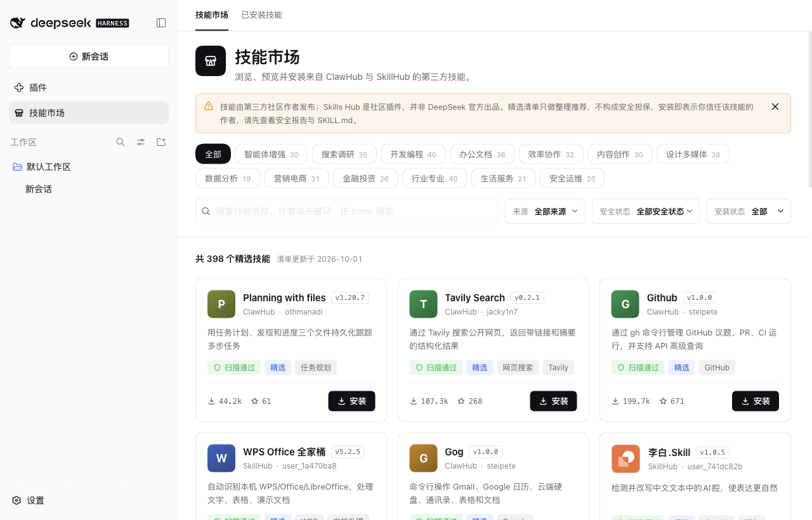This screenshot has width=812, height=520.
Task: Select the 技能市场 tab at top
Action: [x=212, y=15]
